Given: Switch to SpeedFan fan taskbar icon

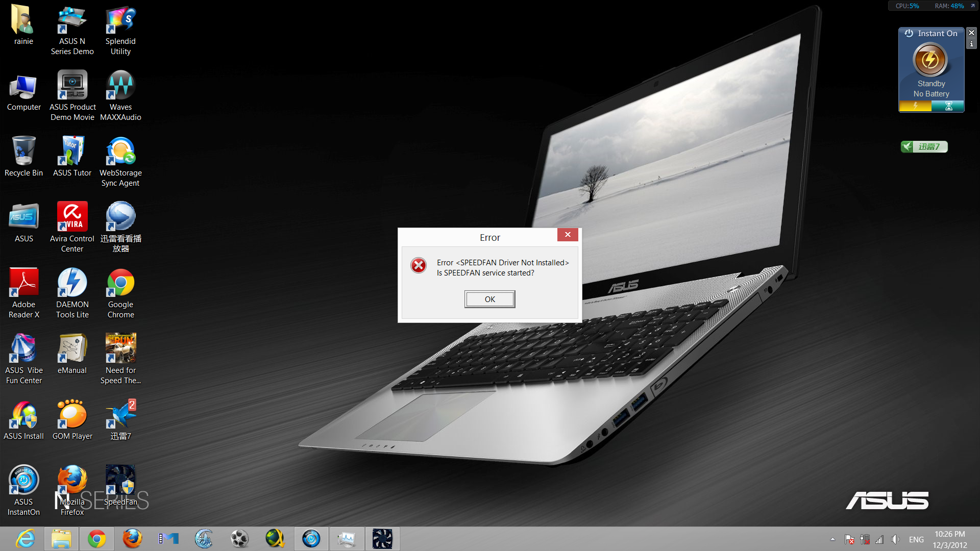Looking at the screenshot, I should (x=382, y=539).
